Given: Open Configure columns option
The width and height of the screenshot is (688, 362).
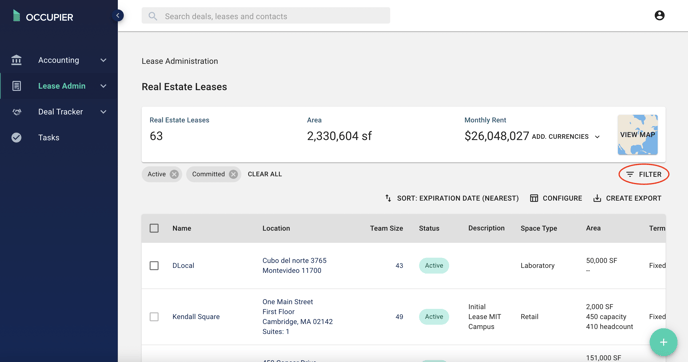Looking at the screenshot, I should coord(556,198).
